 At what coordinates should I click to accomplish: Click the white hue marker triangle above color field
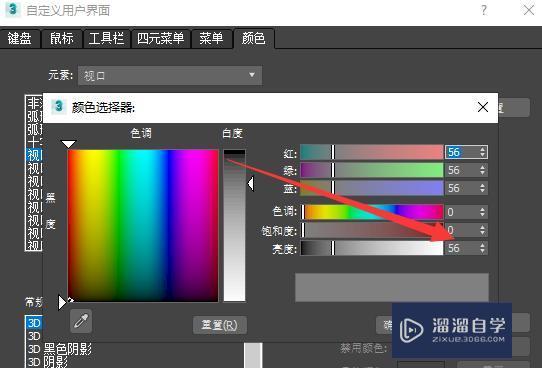(68, 144)
